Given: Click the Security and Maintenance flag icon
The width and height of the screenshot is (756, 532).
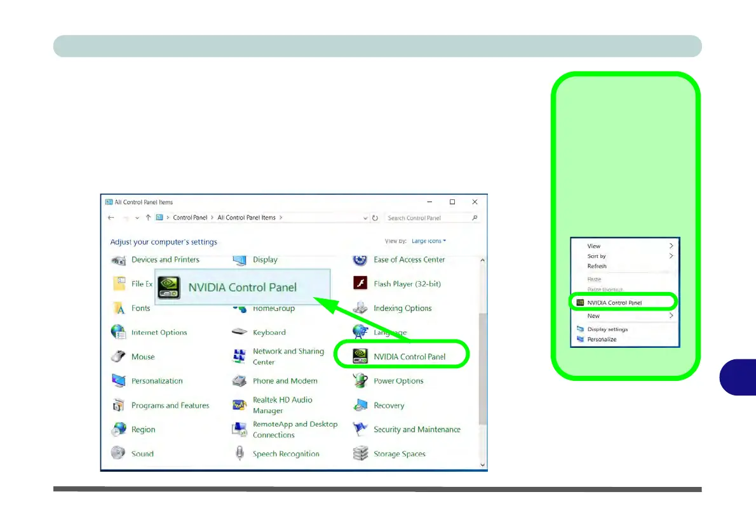Looking at the screenshot, I should (x=360, y=429).
